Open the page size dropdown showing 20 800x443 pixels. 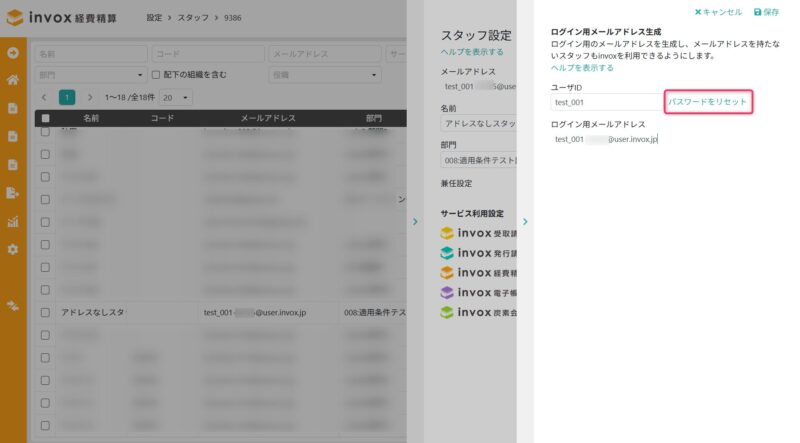point(176,97)
